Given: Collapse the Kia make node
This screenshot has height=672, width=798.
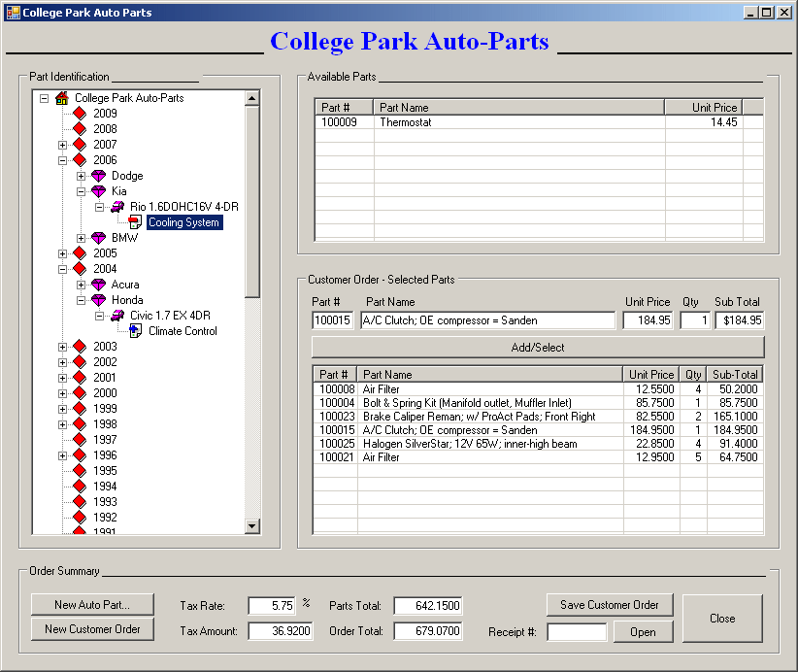Looking at the screenshot, I should pyautogui.click(x=81, y=191).
